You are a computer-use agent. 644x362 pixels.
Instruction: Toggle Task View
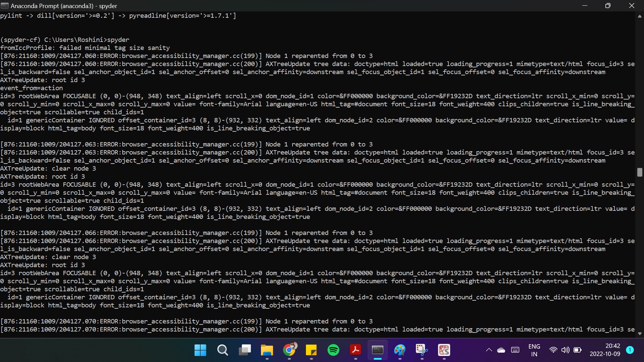(245, 350)
